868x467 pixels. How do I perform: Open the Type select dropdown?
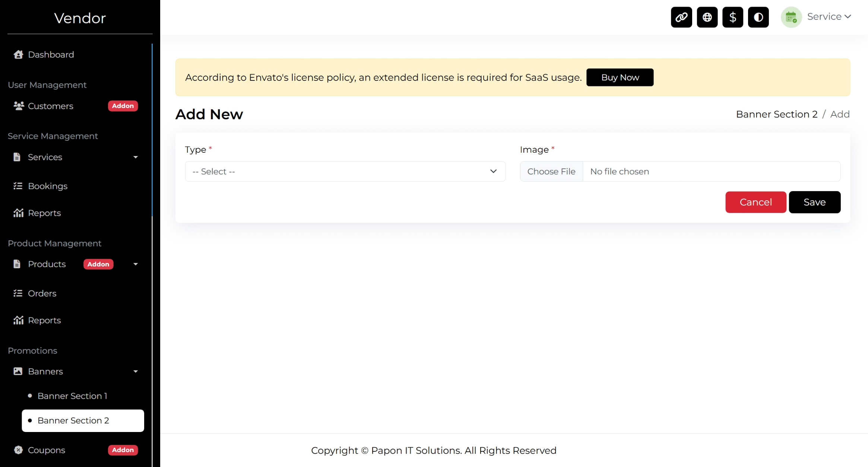point(345,171)
